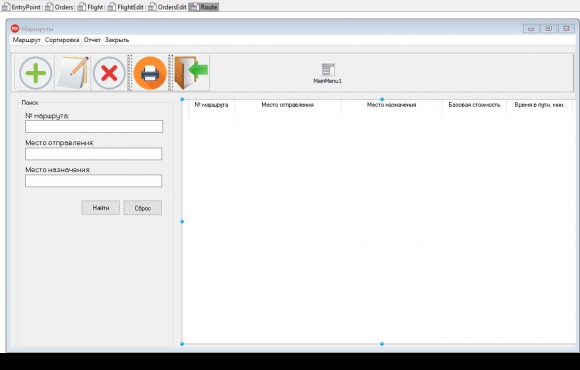
Task: Click the Сброс button
Action: click(143, 208)
